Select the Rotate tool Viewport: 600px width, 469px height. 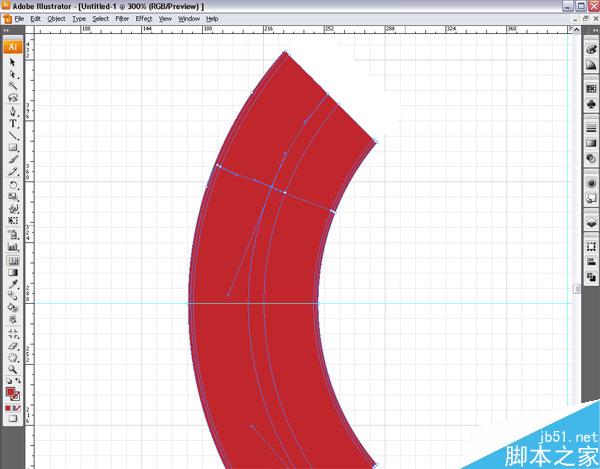tap(13, 185)
